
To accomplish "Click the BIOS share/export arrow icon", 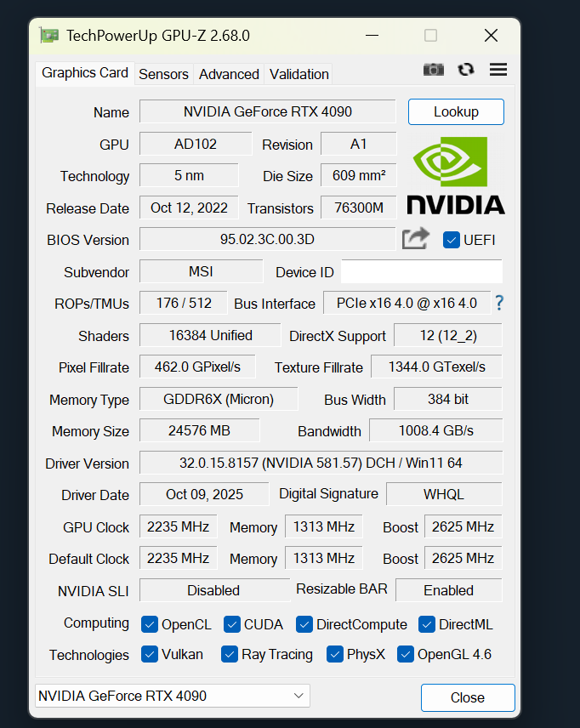I will pos(415,239).
